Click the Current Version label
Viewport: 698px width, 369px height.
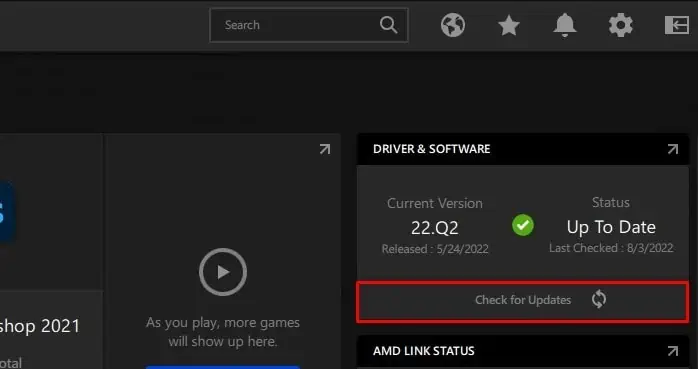click(434, 203)
